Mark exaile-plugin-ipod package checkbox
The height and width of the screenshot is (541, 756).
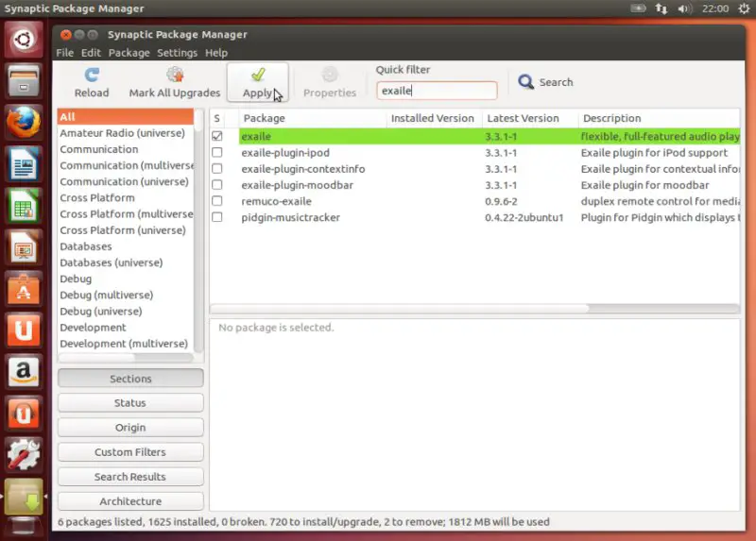click(x=217, y=153)
